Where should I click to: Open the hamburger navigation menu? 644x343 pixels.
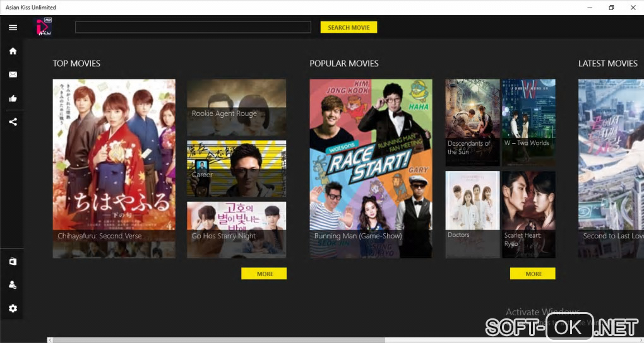pos(13,28)
